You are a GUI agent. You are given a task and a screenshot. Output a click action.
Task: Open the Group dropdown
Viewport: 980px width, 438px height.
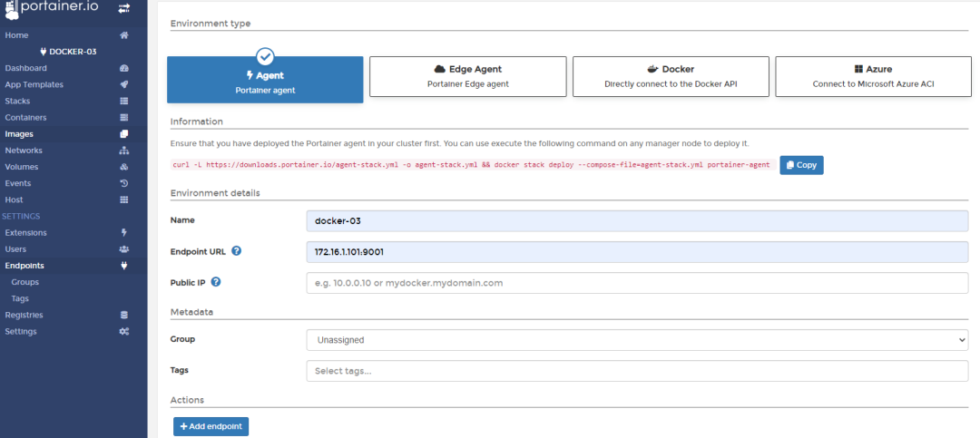click(637, 340)
